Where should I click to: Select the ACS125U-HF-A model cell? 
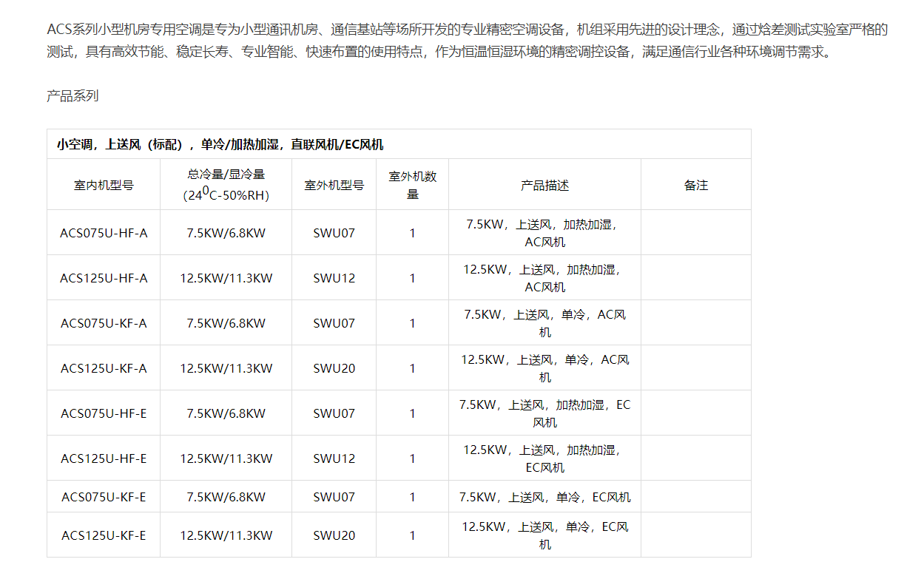click(104, 278)
